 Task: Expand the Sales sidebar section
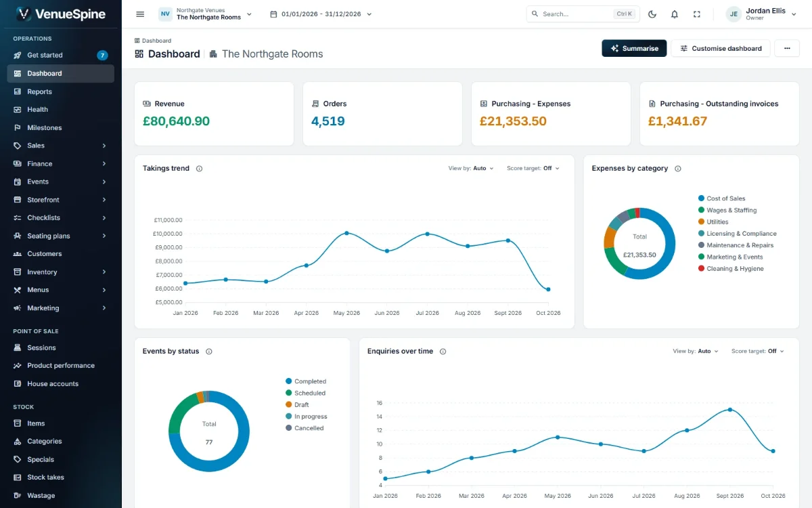coord(61,146)
